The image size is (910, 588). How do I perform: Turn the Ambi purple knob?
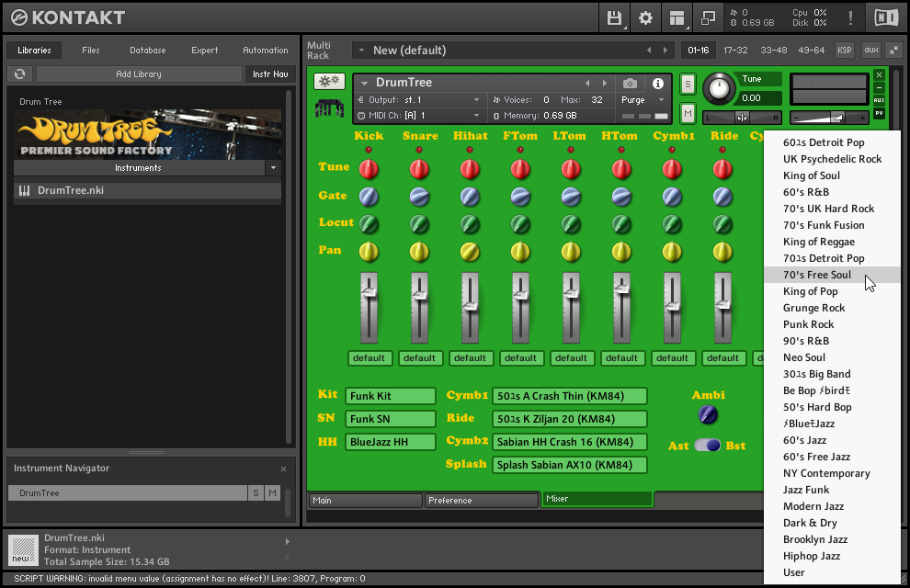pos(708,414)
